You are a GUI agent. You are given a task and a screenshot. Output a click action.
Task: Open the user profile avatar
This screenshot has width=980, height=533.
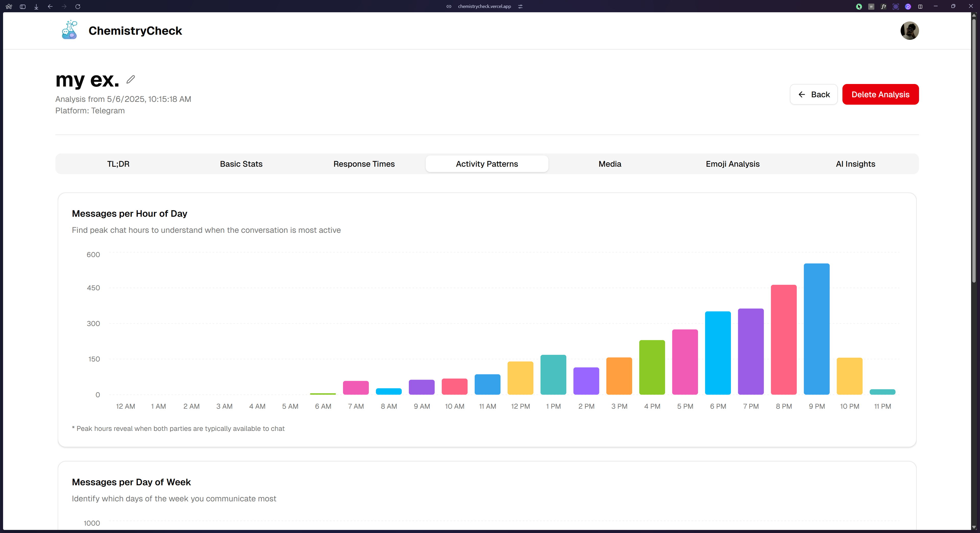point(909,30)
